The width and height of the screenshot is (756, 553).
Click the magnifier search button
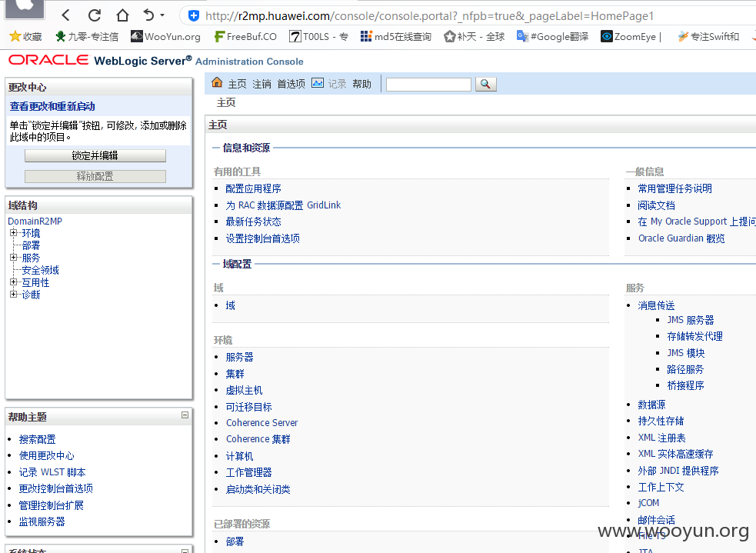(485, 85)
